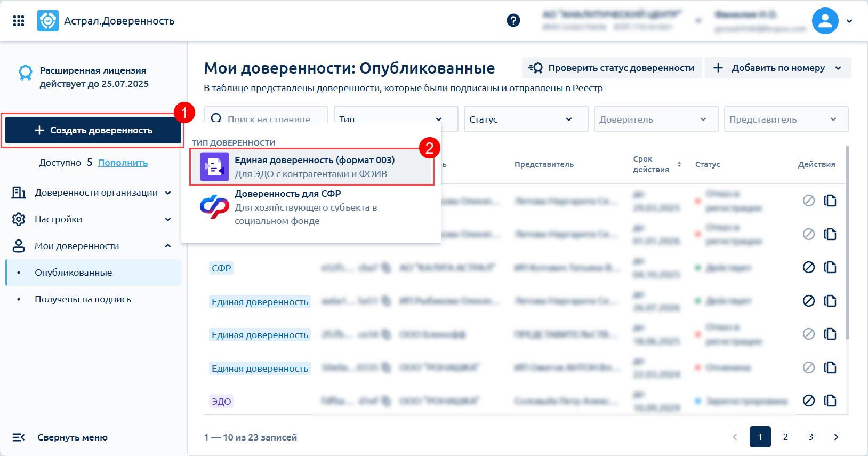Open the Представитель filter dropdown

[x=786, y=119]
